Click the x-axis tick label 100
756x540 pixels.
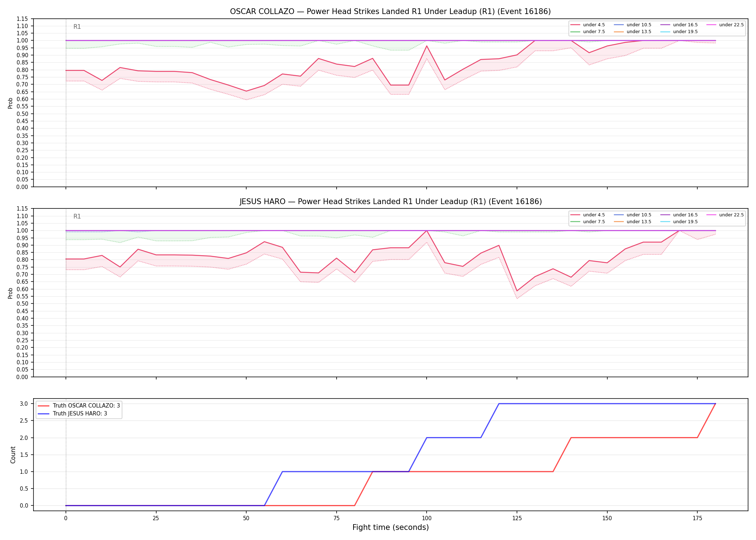[x=427, y=518]
